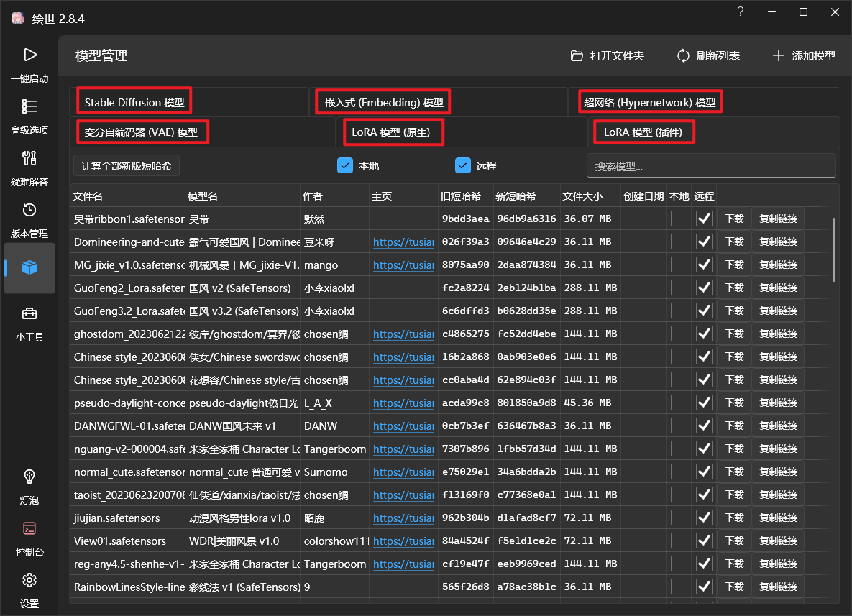Click 下载 for pseudo-daylight row

pos(734,403)
